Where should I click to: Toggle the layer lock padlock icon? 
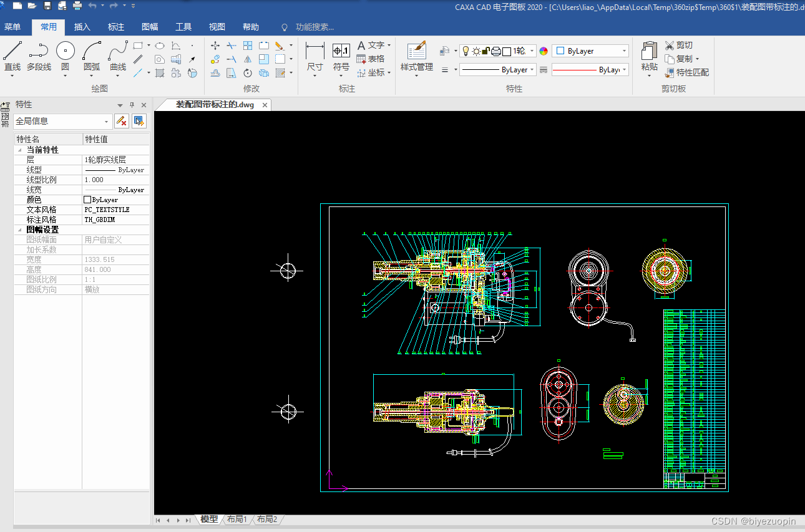tap(485, 51)
